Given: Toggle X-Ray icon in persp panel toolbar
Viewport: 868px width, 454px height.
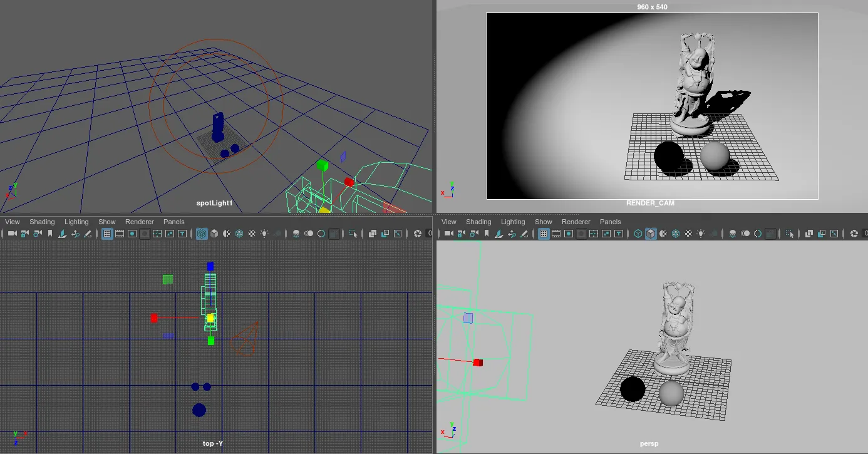Looking at the screenshot, I should coord(809,234).
